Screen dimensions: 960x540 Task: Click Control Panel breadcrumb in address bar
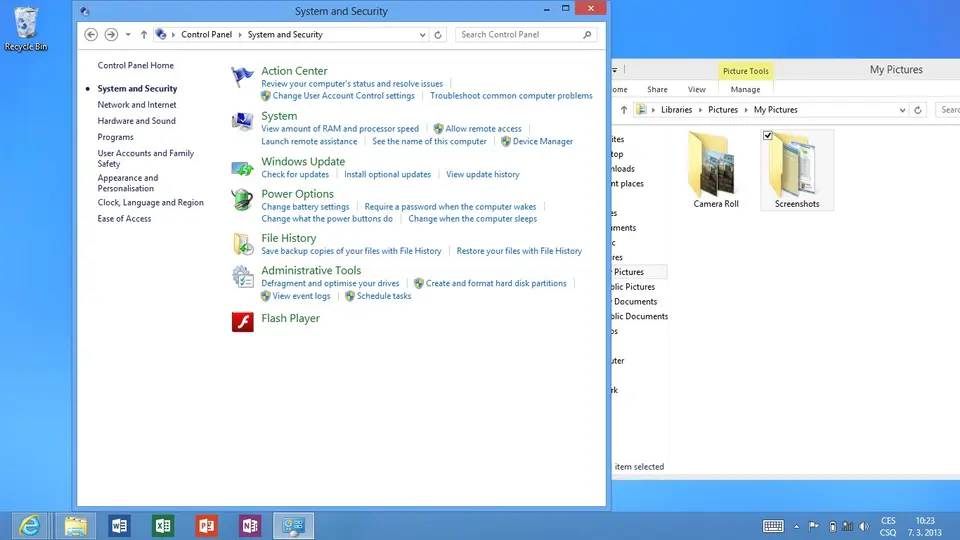pos(206,35)
